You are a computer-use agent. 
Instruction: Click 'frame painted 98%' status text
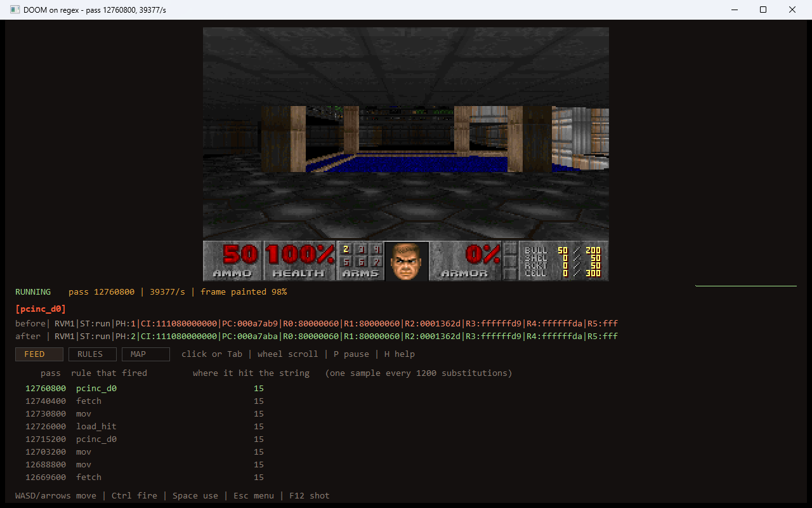[x=244, y=292]
